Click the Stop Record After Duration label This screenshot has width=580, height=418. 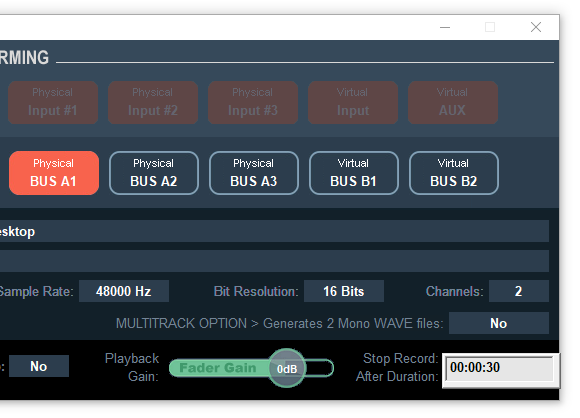tap(397, 367)
